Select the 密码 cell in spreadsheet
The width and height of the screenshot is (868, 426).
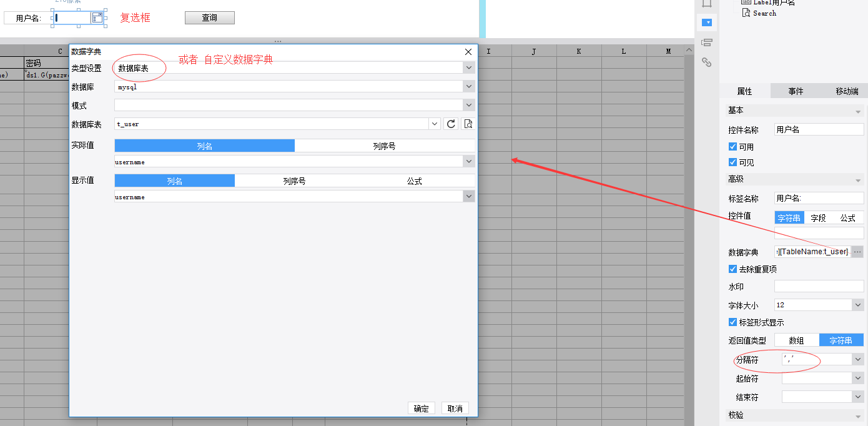pyautogui.click(x=46, y=63)
